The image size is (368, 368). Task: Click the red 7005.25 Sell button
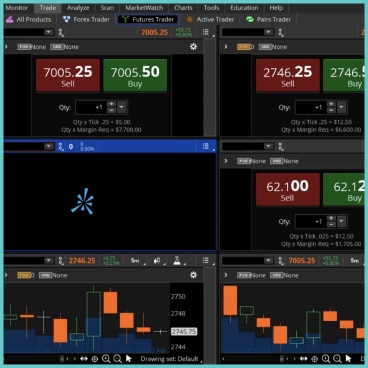coord(68,75)
